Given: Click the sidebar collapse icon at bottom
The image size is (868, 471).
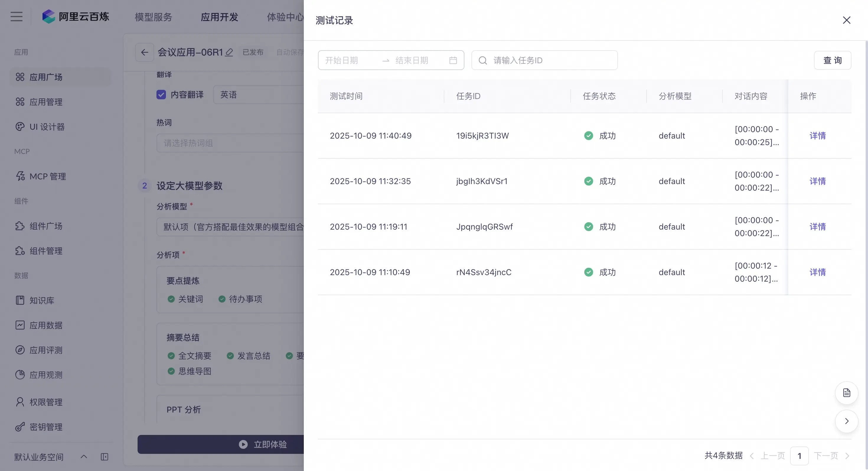Looking at the screenshot, I should (x=105, y=457).
